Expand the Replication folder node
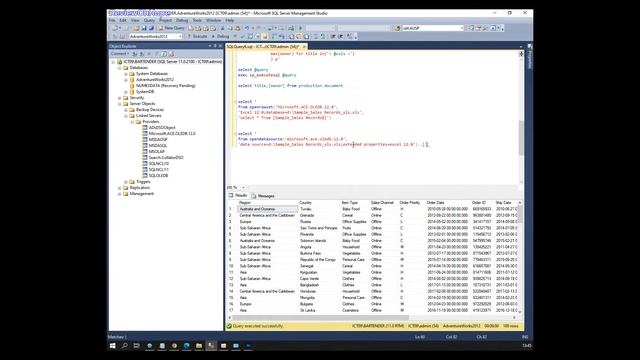The image size is (640, 360). [120, 188]
